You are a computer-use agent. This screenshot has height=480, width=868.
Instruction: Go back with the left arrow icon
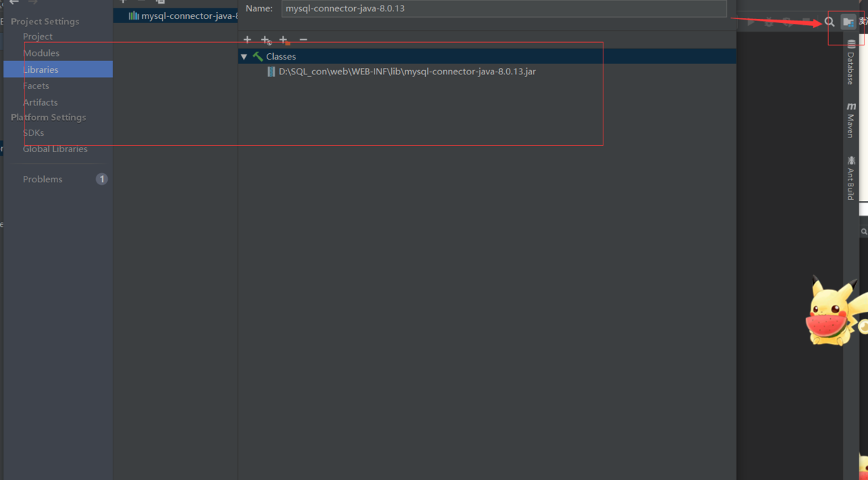[x=13, y=2]
